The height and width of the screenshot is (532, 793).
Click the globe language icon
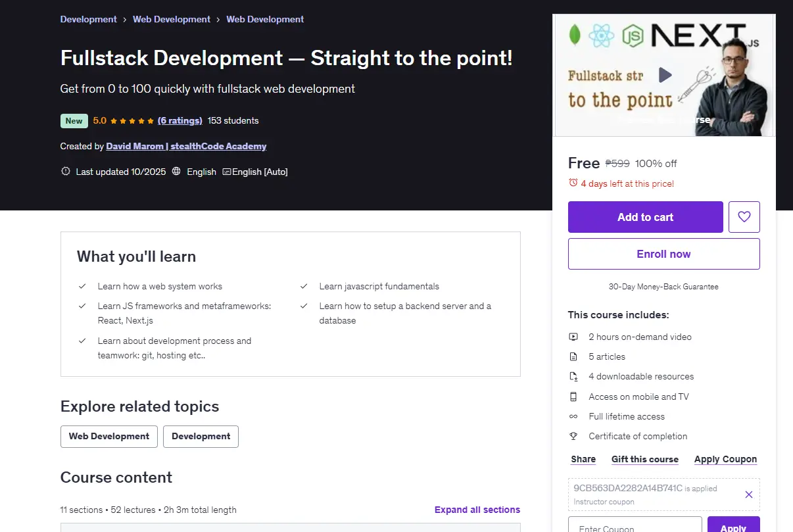point(176,172)
